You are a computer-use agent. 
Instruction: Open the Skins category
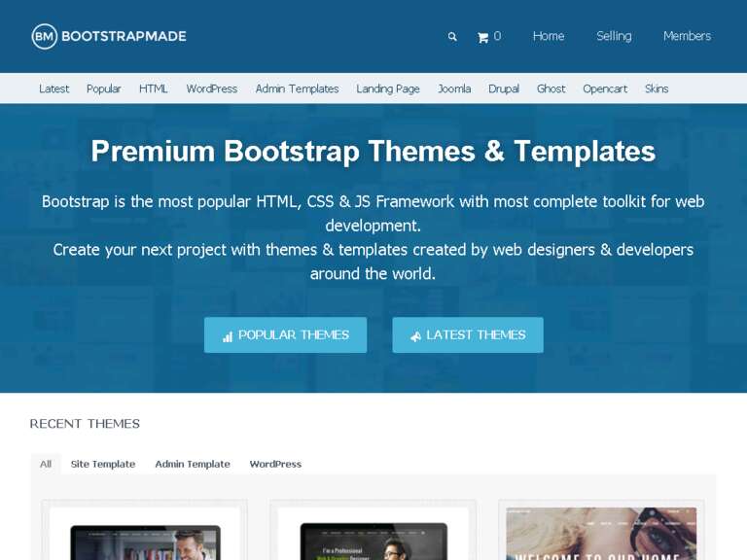[x=657, y=88]
